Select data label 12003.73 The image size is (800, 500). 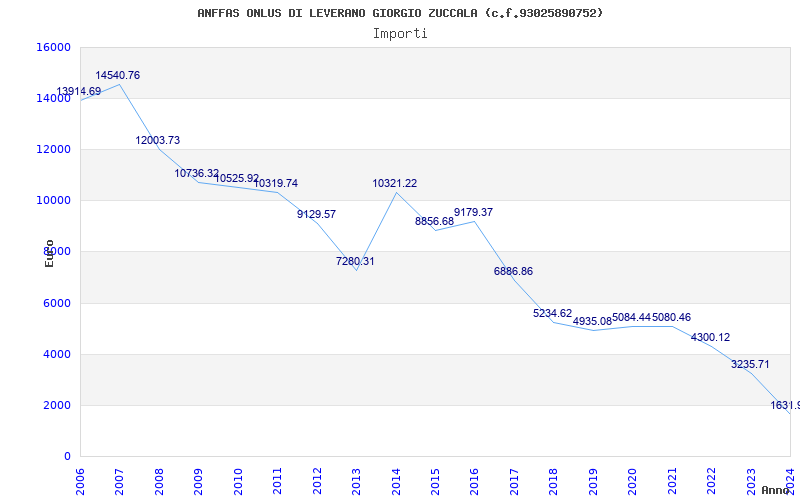[x=158, y=140]
